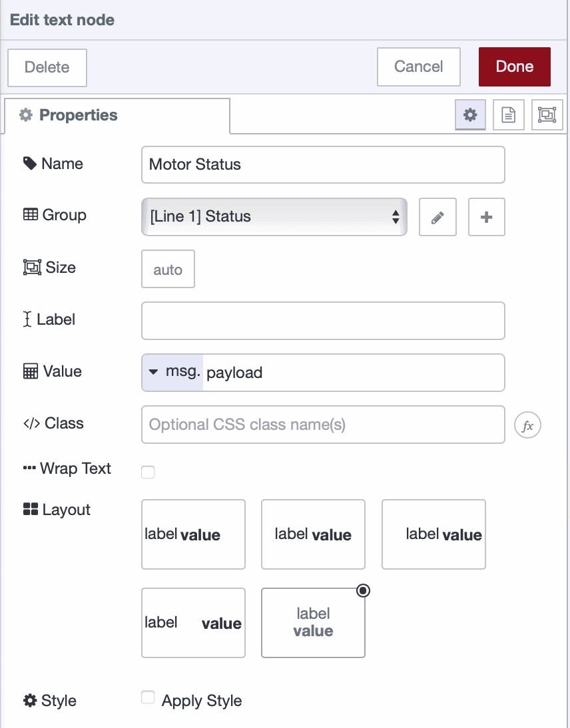Click the empty Label input field
Viewport: 570px width, 728px height.
[x=323, y=321]
